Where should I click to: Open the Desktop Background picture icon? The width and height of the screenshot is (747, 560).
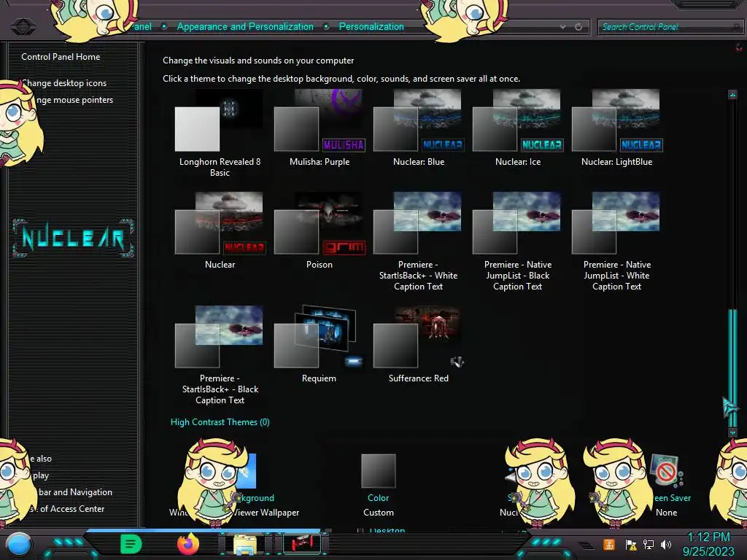point(247,470)
